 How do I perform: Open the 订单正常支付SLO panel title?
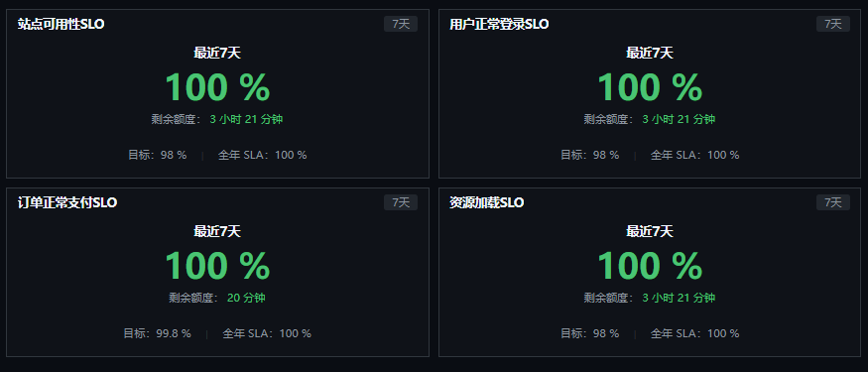(67, 203)
